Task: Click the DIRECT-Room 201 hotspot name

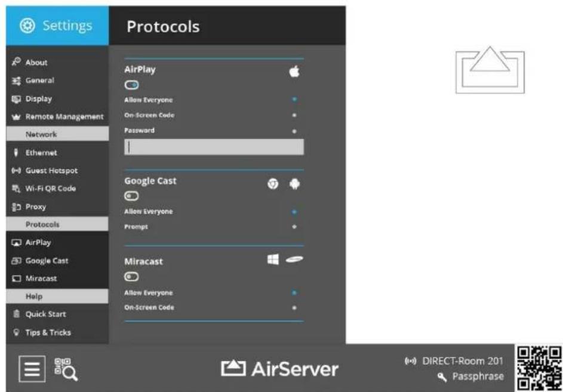Action: (463, 361)
